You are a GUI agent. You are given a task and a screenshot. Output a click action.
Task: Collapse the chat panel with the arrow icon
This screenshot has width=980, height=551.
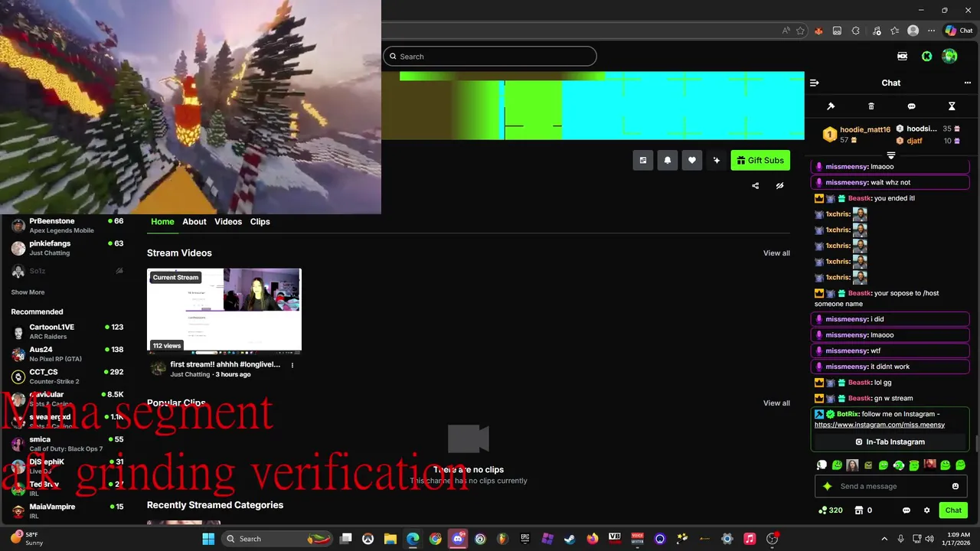pyautogui.click(x=815, y=83)
